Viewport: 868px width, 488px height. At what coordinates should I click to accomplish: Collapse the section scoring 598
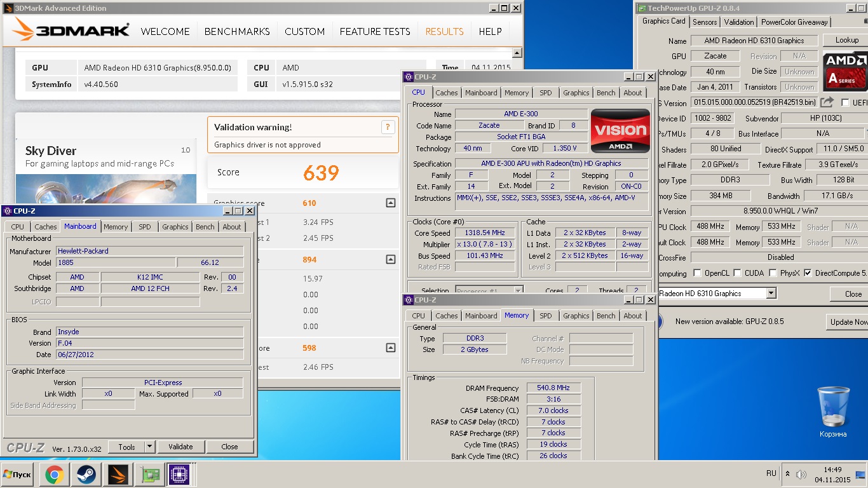(x=390, y=348)
